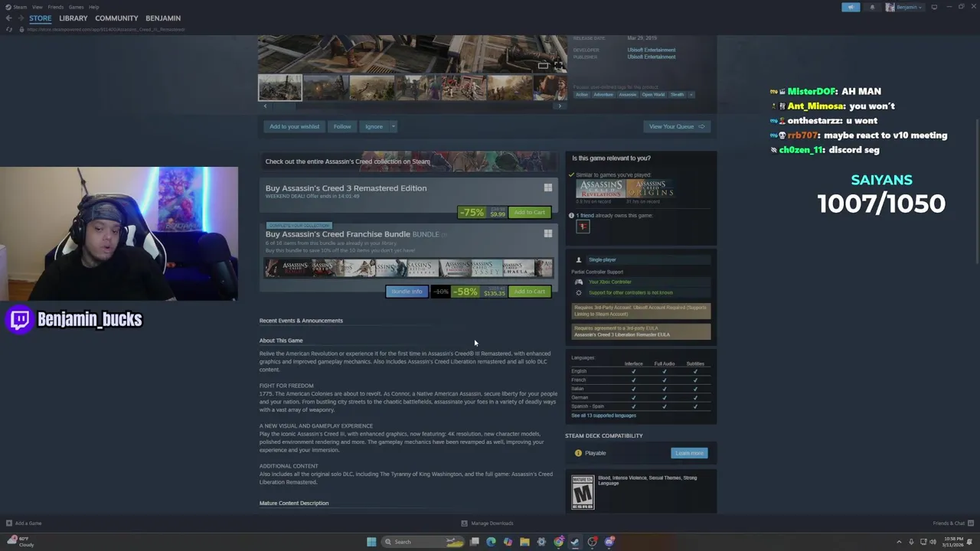Click the Add a Game plus icon

tap(9, 523)
